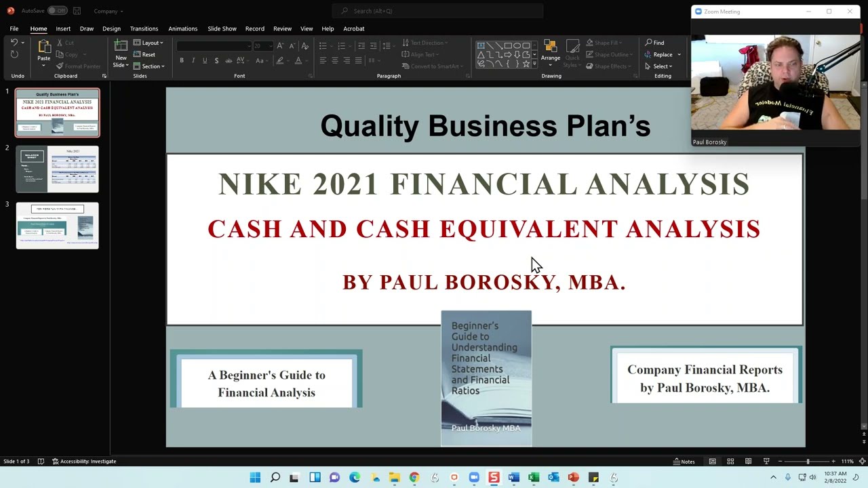Open the Acrobat tab

(354, 28)
